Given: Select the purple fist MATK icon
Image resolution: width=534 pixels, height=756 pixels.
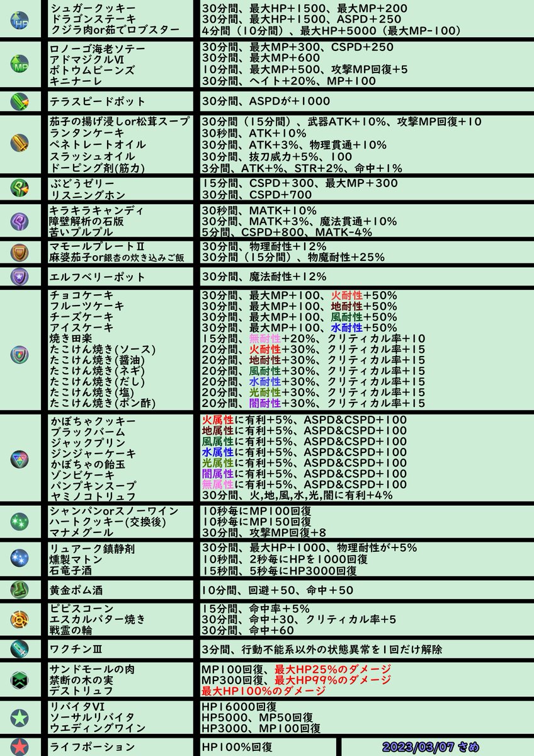Looking at the screenshot, I should pos(20,220).
